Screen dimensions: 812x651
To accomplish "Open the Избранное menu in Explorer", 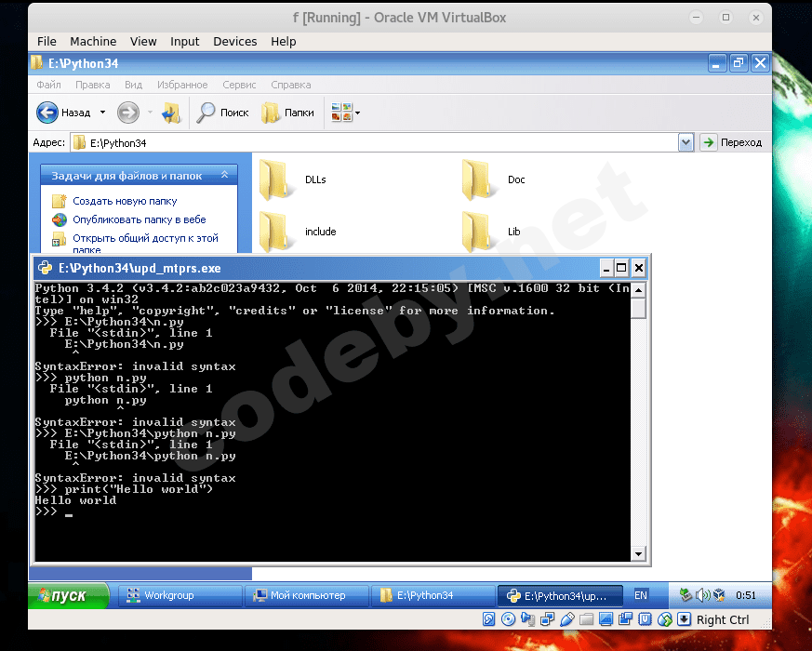I will 182,85.
